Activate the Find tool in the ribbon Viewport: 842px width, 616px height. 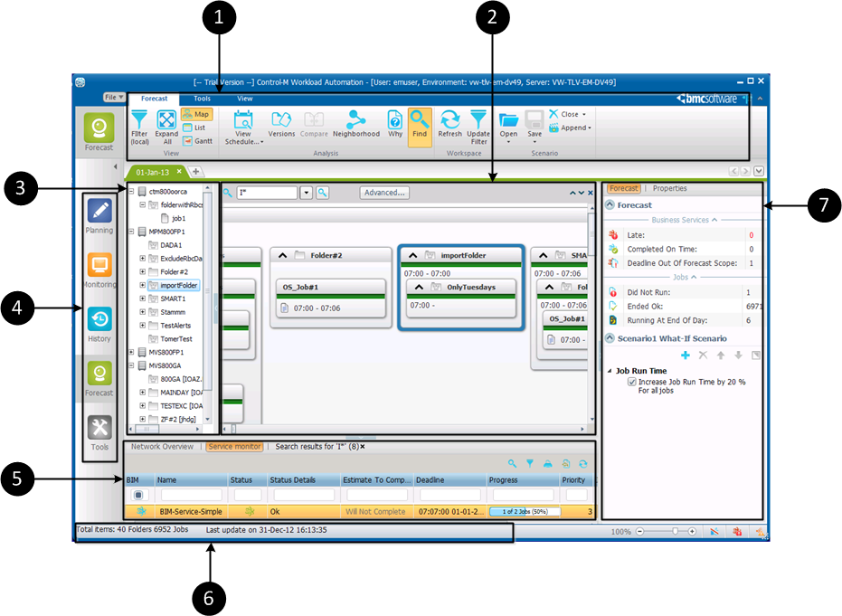click(420, 119)
